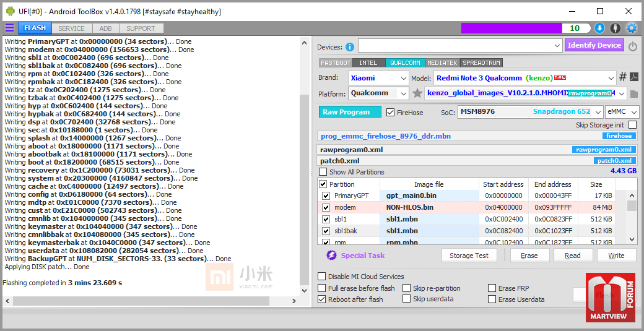
Task: Select the QUALCOMM mode tab
Action: 405,62
